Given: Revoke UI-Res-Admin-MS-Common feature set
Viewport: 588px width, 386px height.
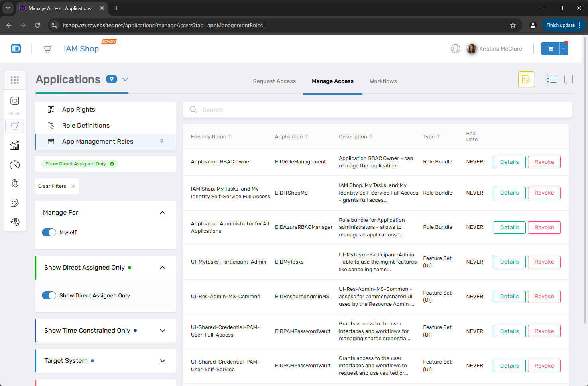Looking at the screenshot, I should click(544, 297).
